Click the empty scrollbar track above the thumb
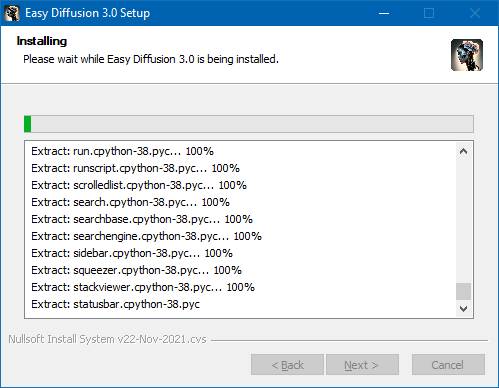Screen dimensions: 499x388 click(x=463, y=221)
